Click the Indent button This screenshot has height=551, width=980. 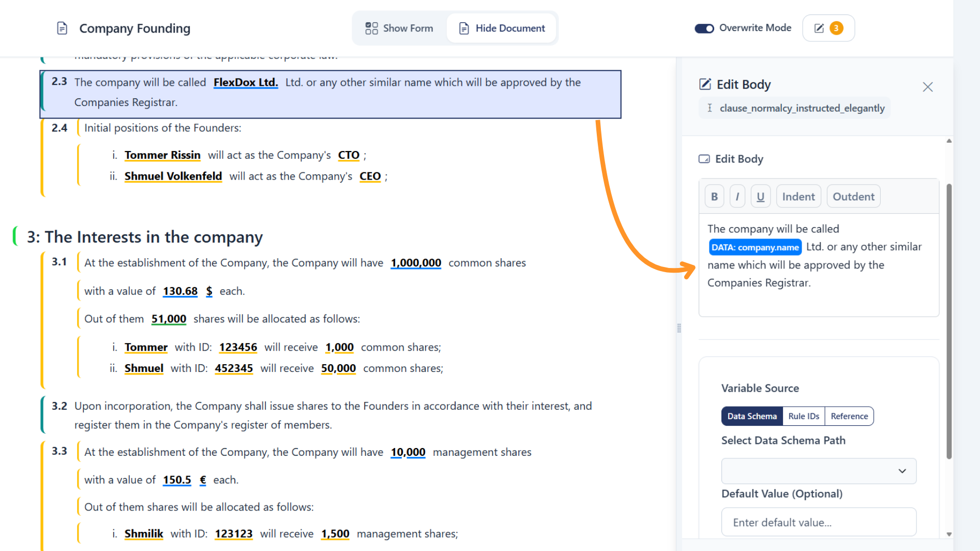pos(798,197)
